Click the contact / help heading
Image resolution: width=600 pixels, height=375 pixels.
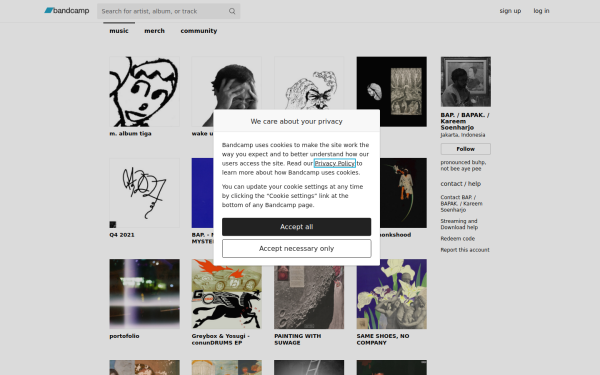[x=461, y=184]
